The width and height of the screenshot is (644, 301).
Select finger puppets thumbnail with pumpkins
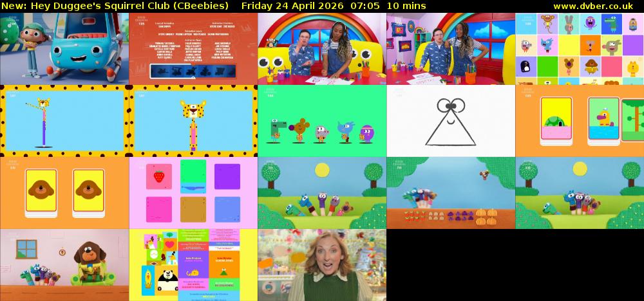(451, 193)
